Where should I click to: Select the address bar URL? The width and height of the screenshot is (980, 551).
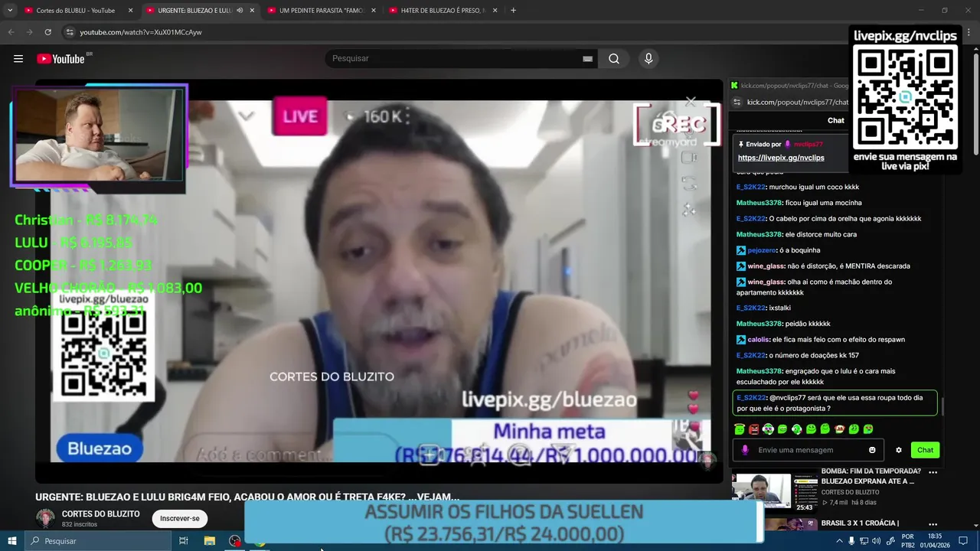tap(141, 32)
